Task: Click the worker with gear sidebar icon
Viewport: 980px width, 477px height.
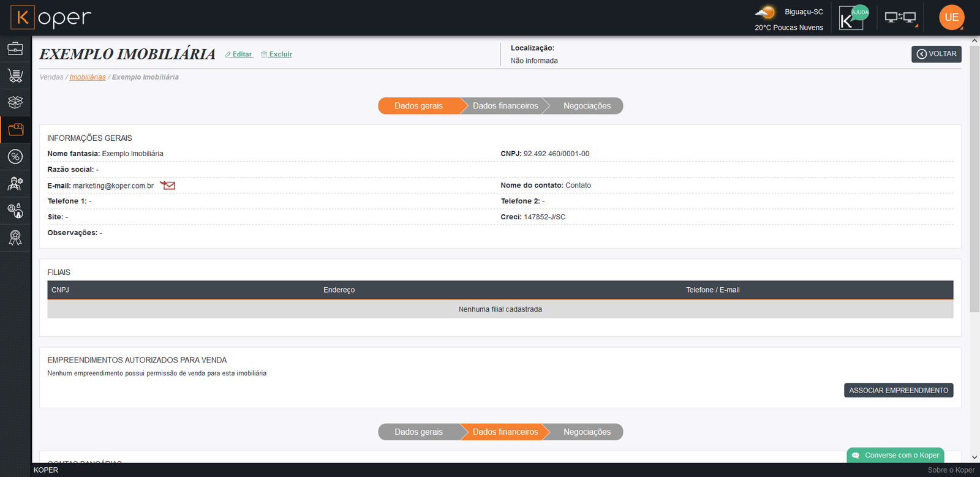Action: click(15, 184)
